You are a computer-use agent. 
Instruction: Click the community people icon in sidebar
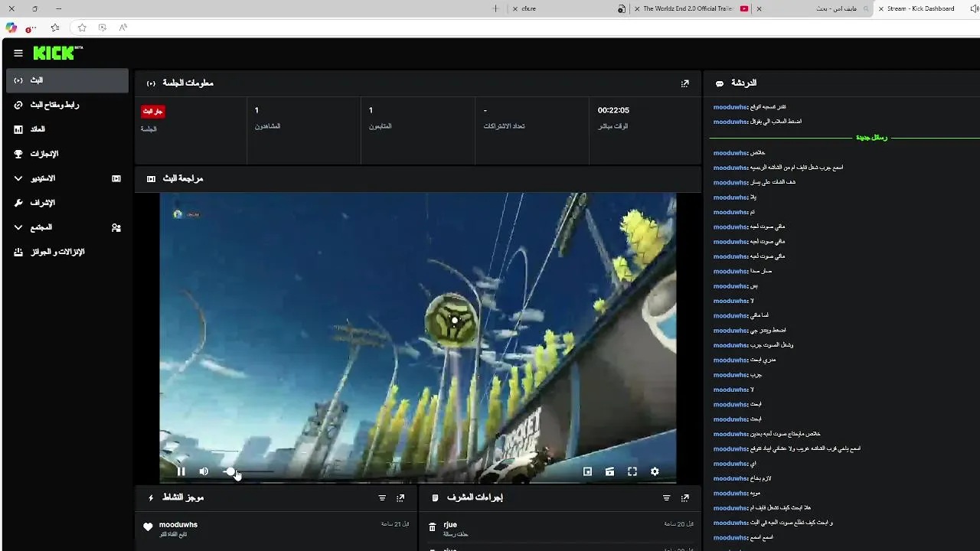(x=116, y=227)
